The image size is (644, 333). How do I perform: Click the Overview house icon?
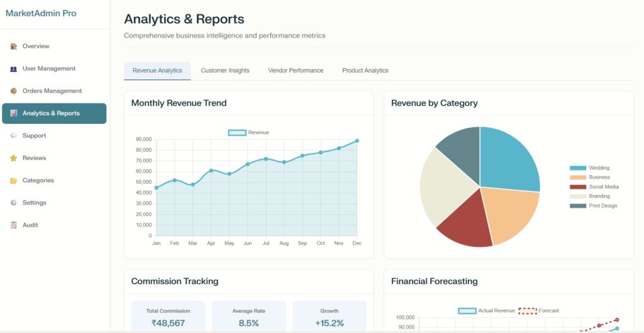pyautogui.click(x=14, y=46)
